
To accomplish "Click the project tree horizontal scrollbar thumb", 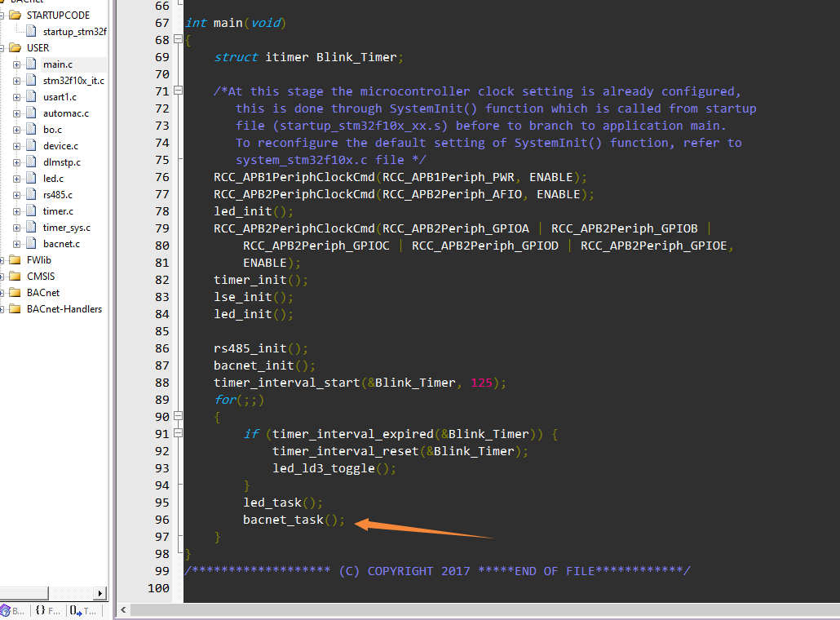I will pyautogui.click(x=24, y=593).
